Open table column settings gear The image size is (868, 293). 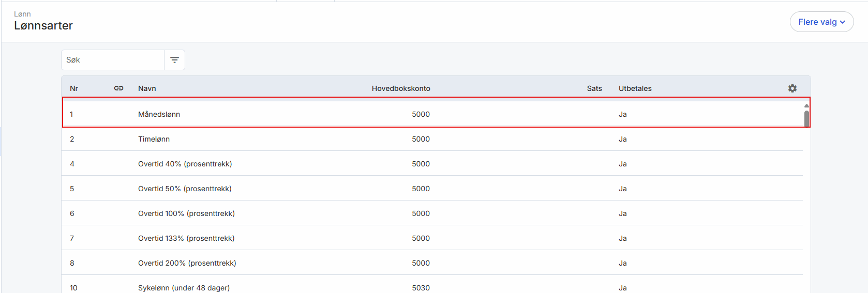point(792,88)
